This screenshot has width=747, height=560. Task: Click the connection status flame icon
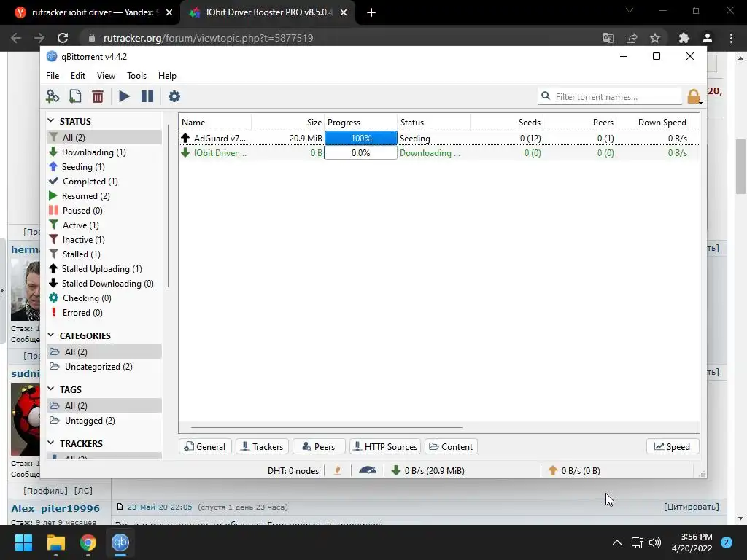(338, 470)
